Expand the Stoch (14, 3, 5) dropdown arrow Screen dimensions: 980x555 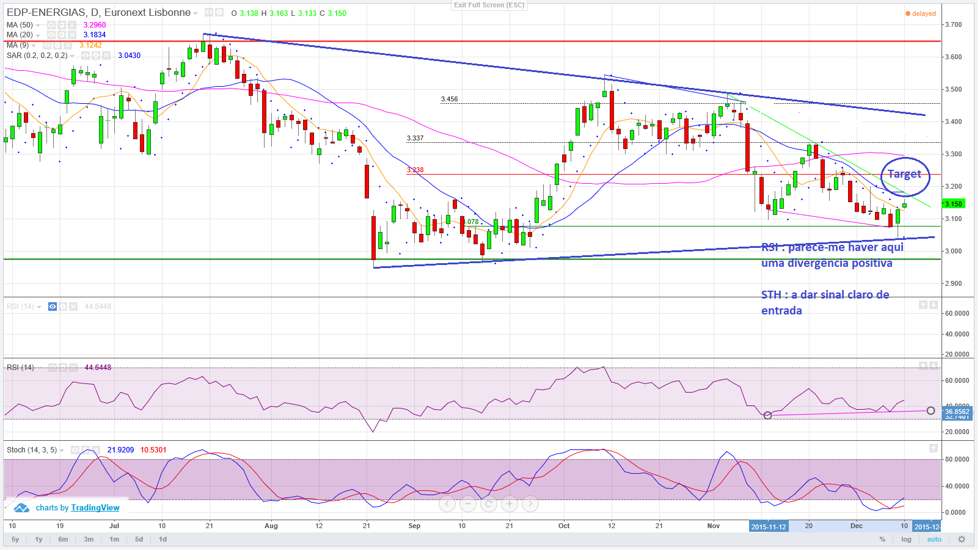(x=62, y=451)
